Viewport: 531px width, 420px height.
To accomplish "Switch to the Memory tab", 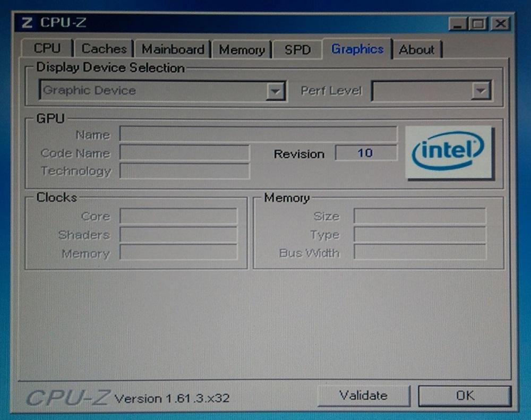I will pyautogui.click(x=242, y=50).
